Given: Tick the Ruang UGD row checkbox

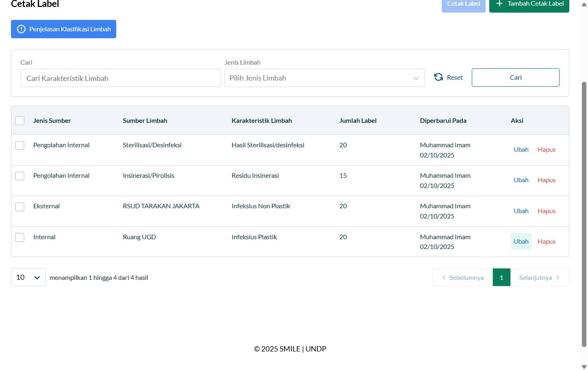Looking at the screenshot, I should (x=20, y=237).
